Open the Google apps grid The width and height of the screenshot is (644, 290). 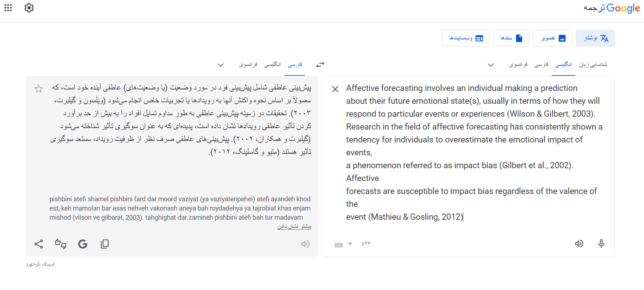(x=8, y=8)
